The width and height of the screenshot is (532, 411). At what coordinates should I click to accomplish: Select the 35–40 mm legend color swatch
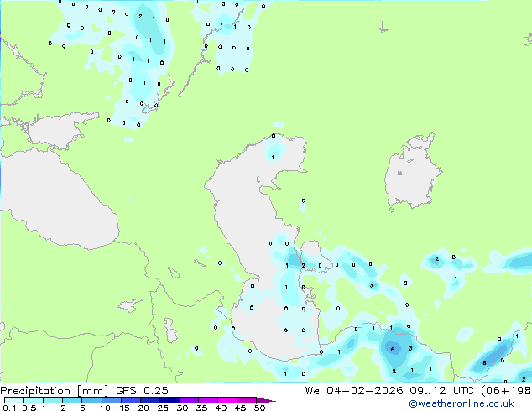[x=208, y=400]
